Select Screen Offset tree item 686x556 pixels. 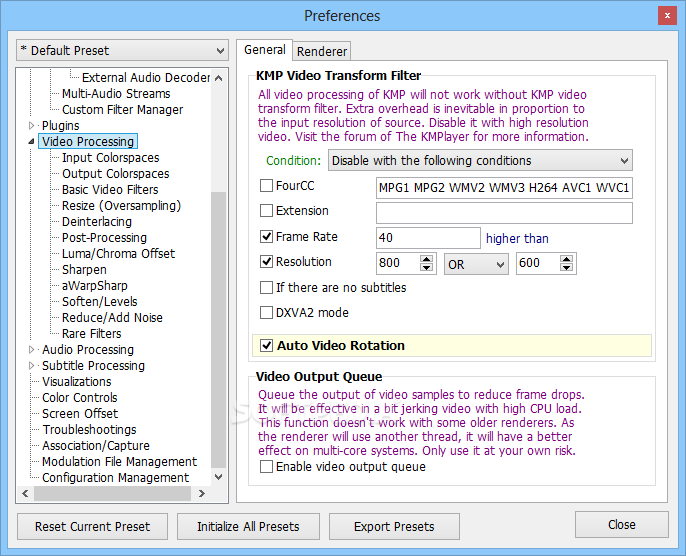coord(80,414)
